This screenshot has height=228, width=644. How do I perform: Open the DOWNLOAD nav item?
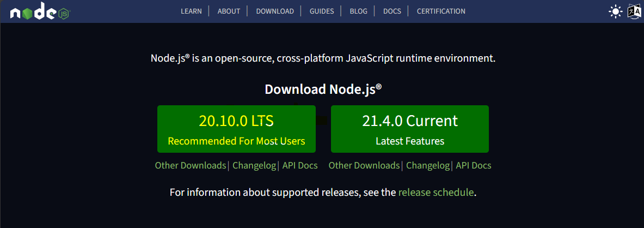[275, 11]
